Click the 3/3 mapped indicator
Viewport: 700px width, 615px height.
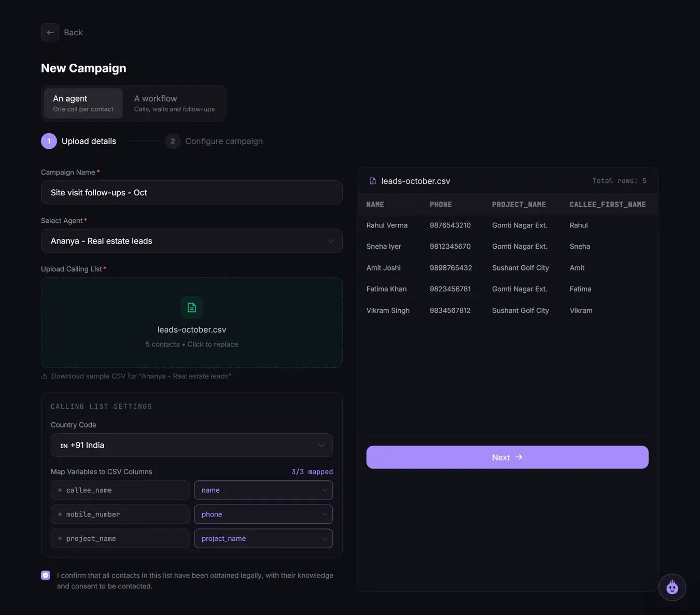pos(312,471)
